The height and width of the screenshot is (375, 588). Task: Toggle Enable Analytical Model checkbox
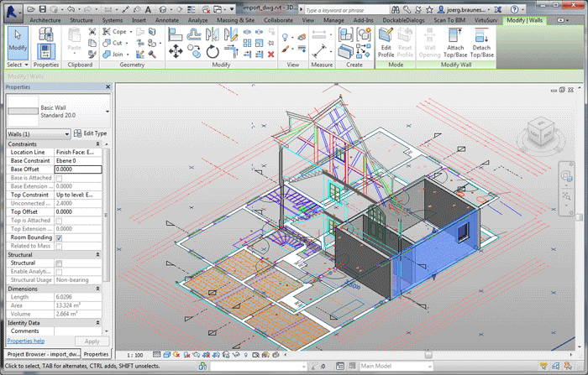coord(59,272)
